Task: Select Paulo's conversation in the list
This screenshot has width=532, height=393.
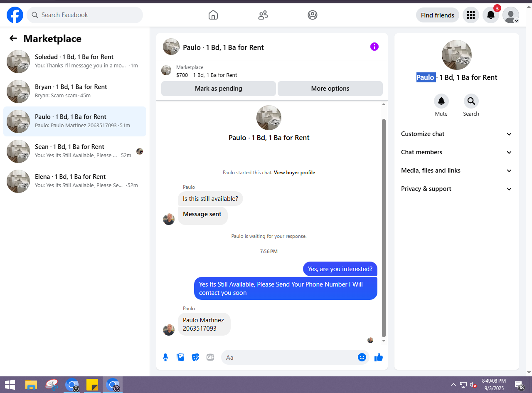Action: [x=75, y=121]
